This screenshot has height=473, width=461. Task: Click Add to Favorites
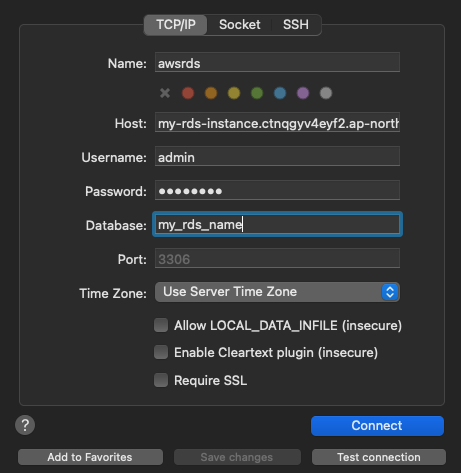pyautogui.click(x=90, y=457)
